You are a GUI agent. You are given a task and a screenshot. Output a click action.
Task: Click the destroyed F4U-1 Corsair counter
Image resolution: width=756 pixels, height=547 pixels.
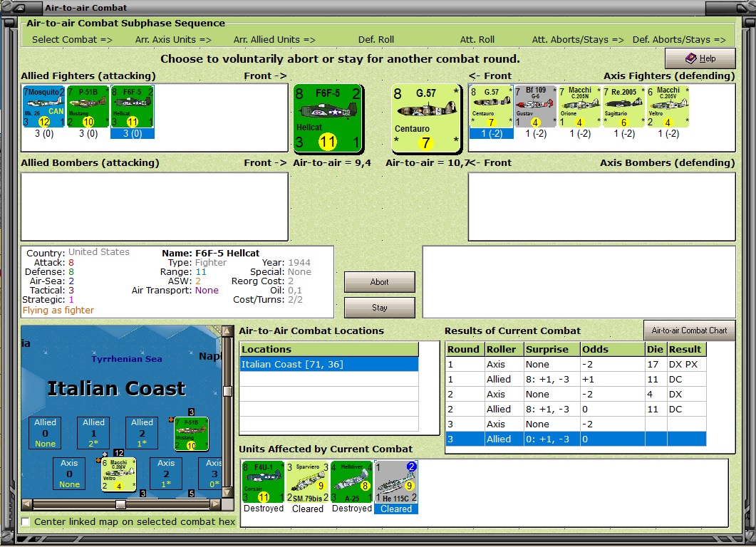[x=264, y=482]
